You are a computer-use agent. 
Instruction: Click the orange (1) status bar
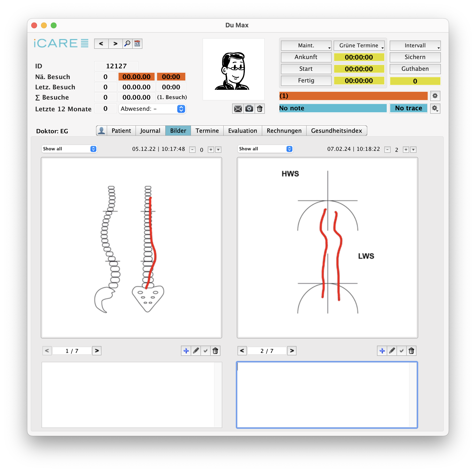[x=353, y=96]
